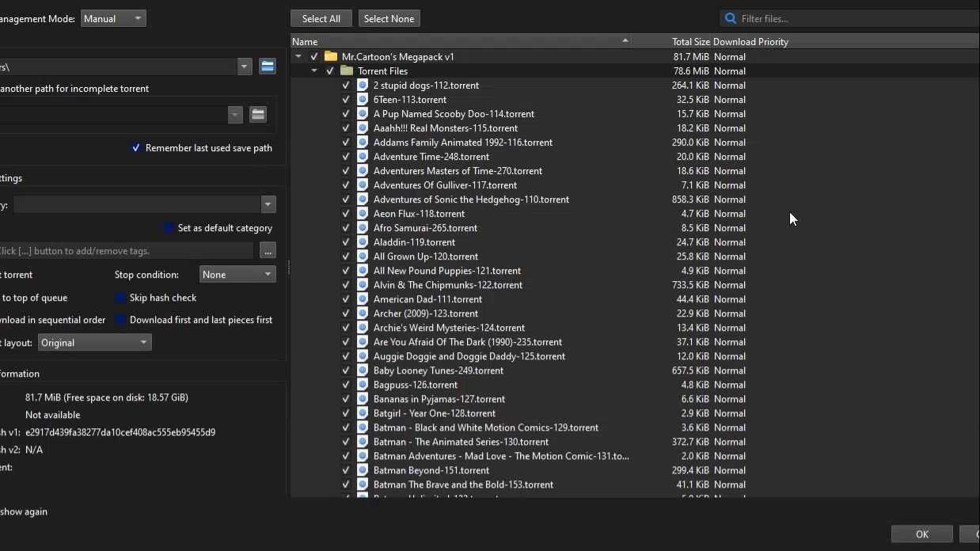
Task: Enable Download first and last pieces first
Action: (x=120, y=320)
